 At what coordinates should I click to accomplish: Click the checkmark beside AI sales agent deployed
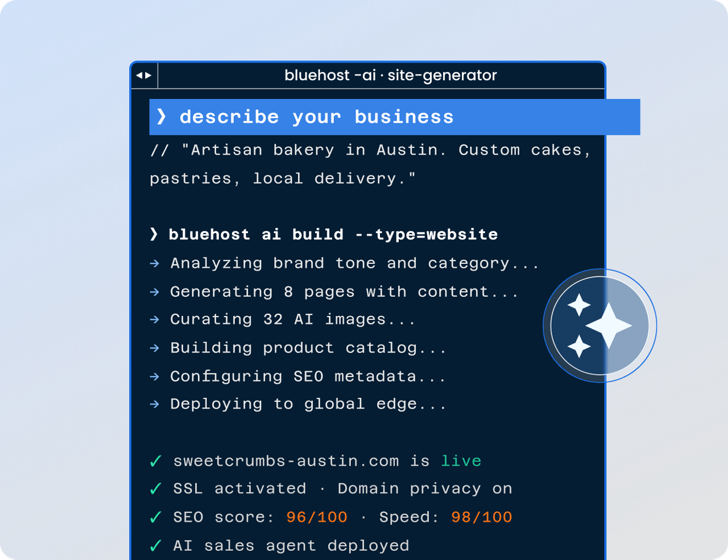(155, 546)
